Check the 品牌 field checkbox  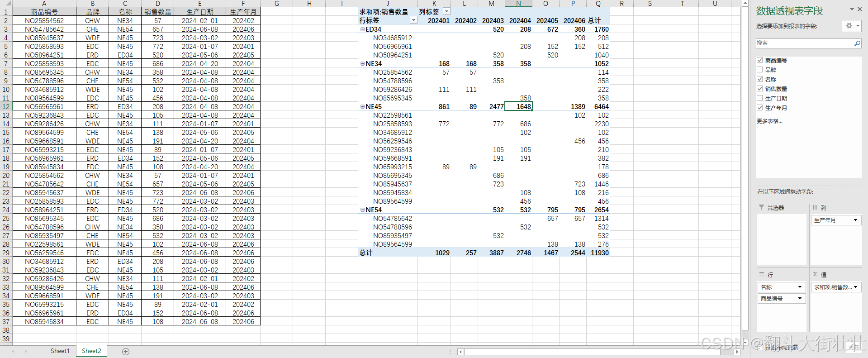click(760, 70)
